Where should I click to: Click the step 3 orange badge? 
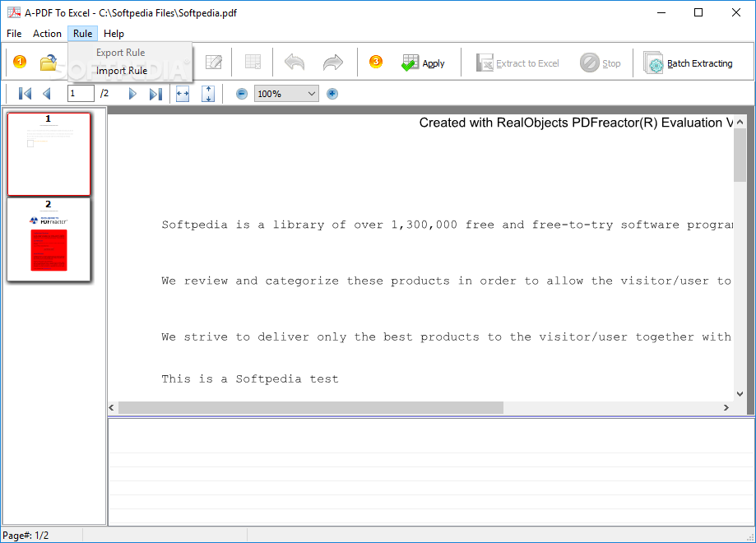tap(376, 62)
